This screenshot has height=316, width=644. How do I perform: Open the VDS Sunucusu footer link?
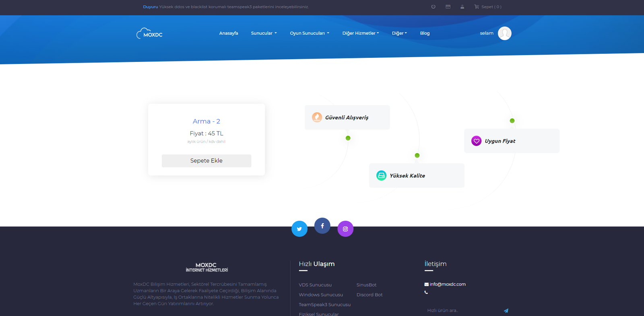click(315, 285)
